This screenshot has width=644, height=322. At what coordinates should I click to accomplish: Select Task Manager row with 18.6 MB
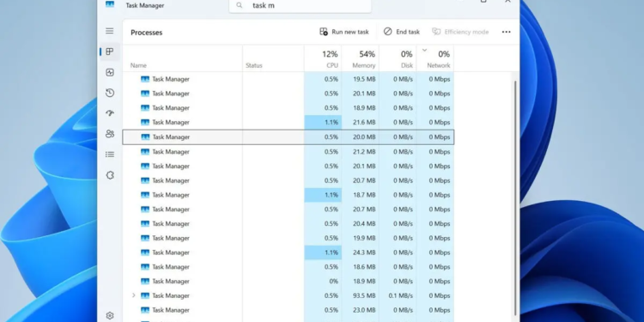tap(289, 267)
